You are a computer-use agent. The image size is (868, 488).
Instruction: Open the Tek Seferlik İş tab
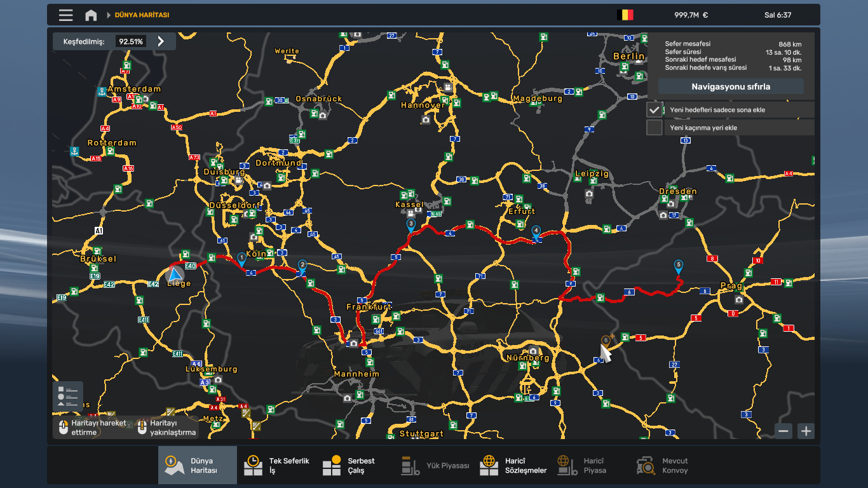[276, 466]
